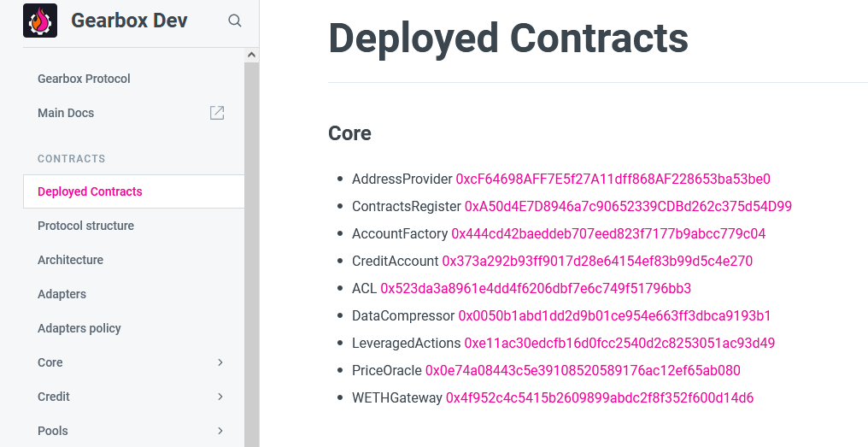Open the Adapters sidebar page
868x447 pixels.
click(62, 294)
